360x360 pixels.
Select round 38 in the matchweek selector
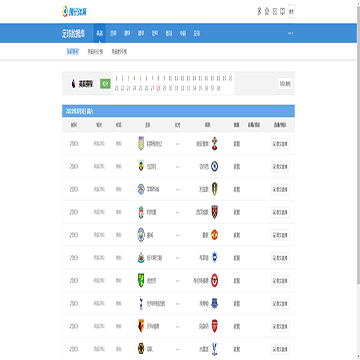(218, 88)
